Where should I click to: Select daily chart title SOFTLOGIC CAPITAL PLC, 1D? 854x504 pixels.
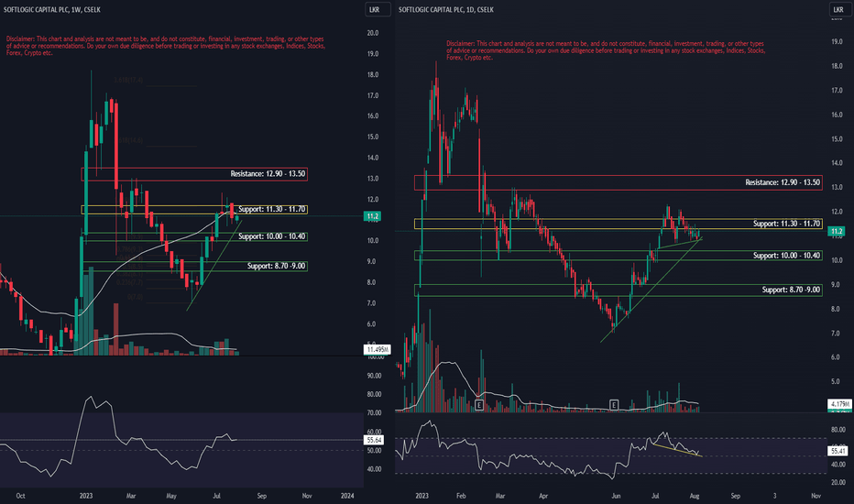coord(445,10)
